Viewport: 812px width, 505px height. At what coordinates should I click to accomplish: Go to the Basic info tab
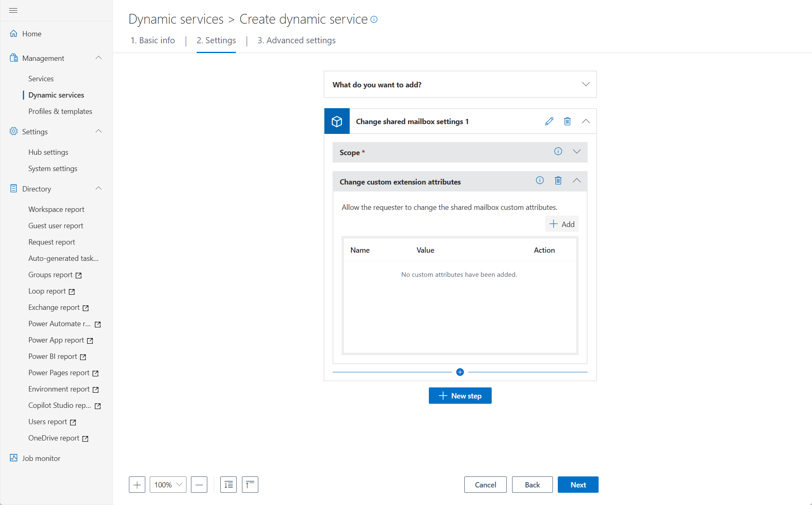153,40
